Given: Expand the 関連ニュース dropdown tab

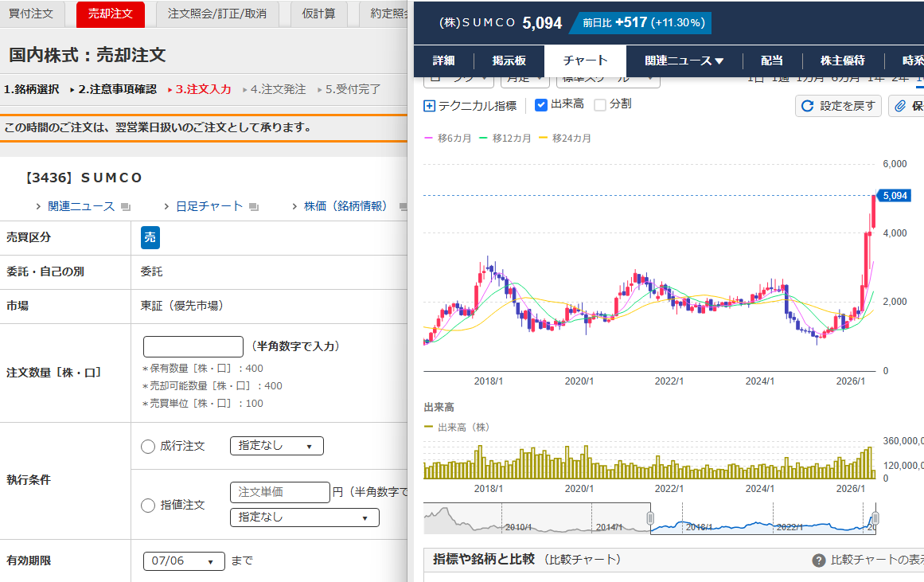Looking at the screenshot, I should click(684, 61).
